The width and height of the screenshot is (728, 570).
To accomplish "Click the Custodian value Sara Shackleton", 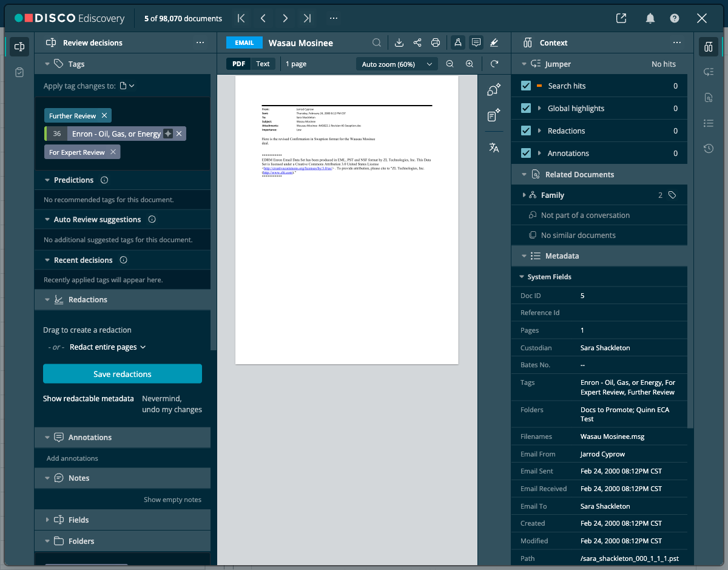I will pos(605,348).
